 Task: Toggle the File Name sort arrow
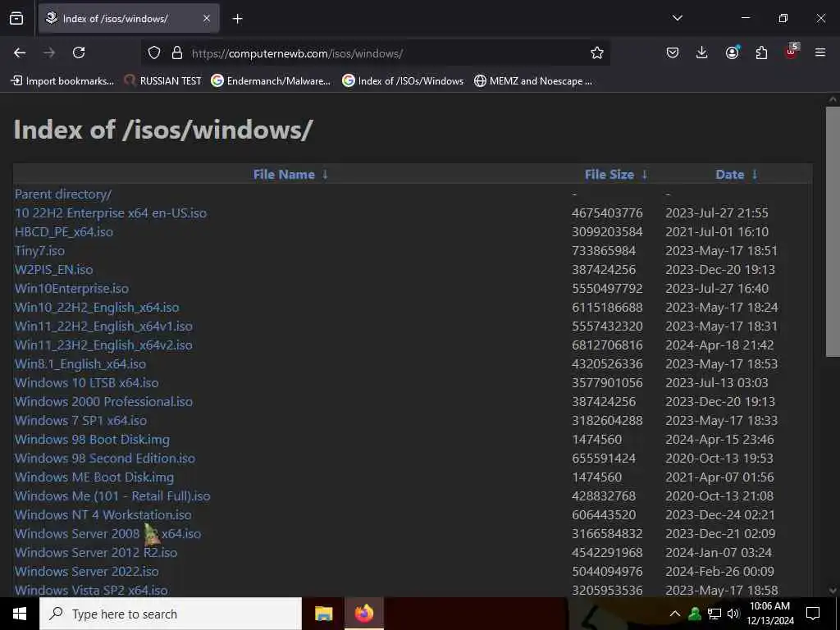325,175
